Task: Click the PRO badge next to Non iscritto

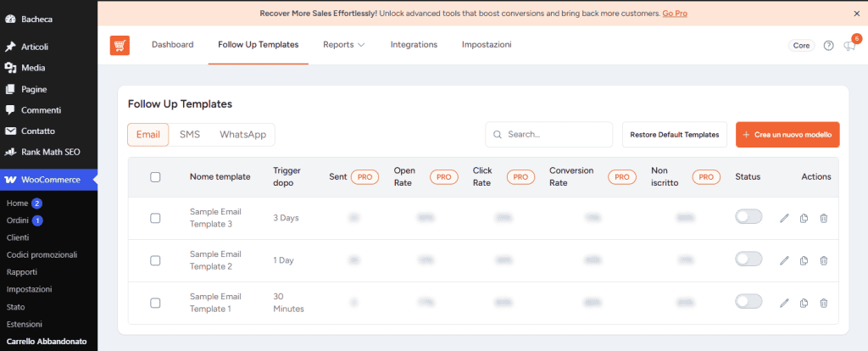Action: point(706,176)
